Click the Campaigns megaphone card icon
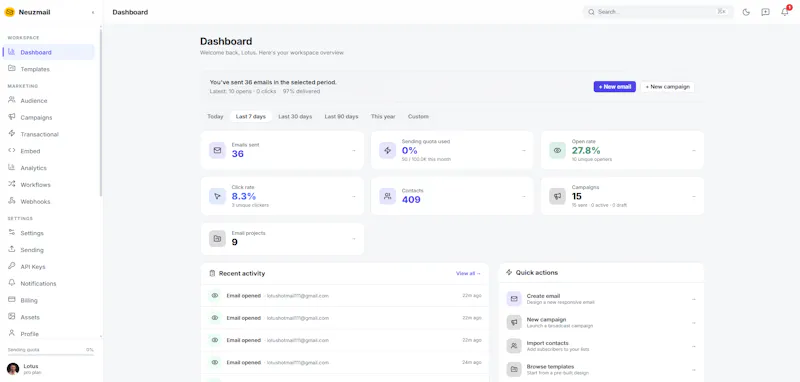The image size is (800, 382). (x=558, y=196)
